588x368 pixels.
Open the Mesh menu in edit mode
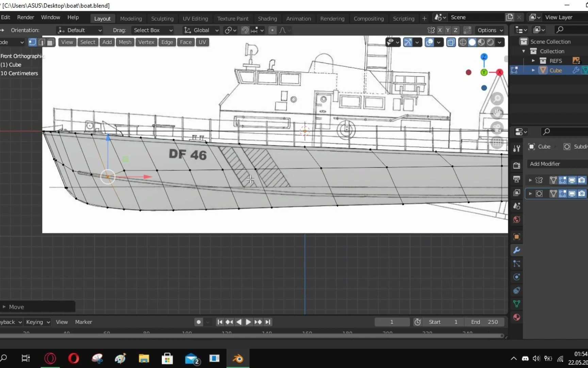125,42
